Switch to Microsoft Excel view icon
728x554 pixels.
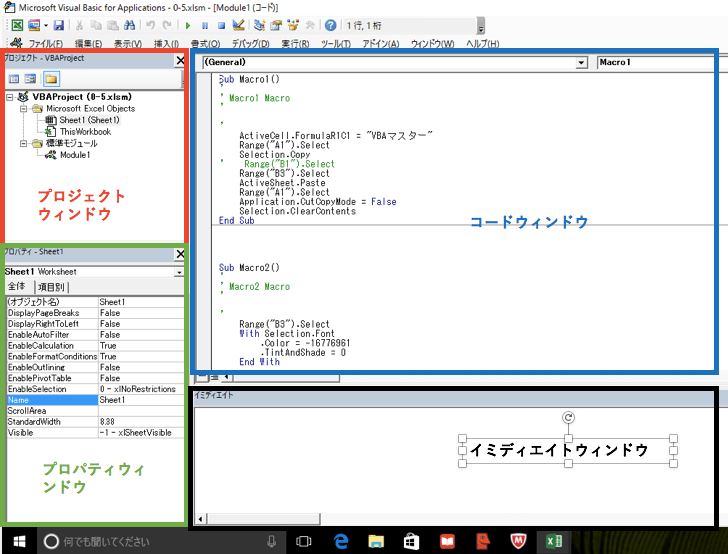[17, 25]
